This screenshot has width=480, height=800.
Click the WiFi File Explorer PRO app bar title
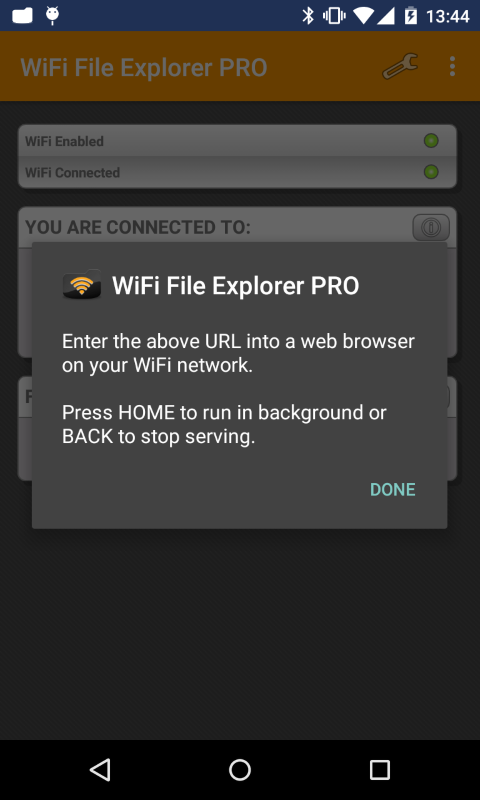point(144,68)
